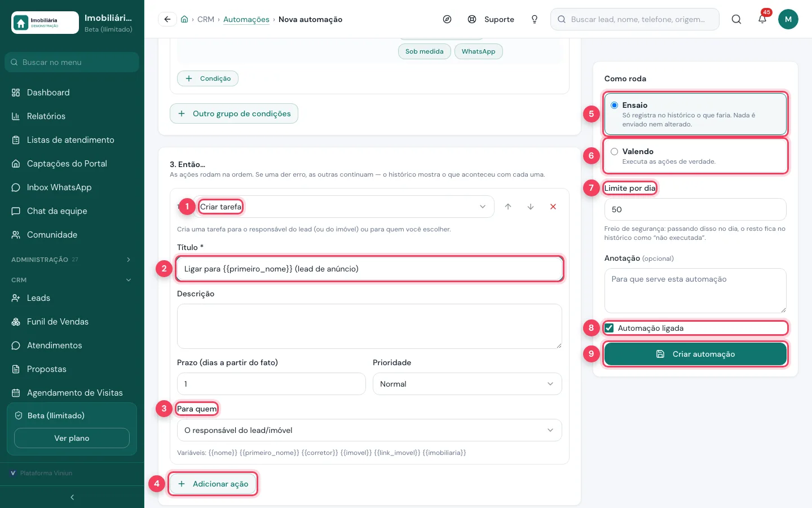812x508 pixels.
Task: Open Atendimentos in the sidebar
Action: pyautogui.click(x=72, y=345)
